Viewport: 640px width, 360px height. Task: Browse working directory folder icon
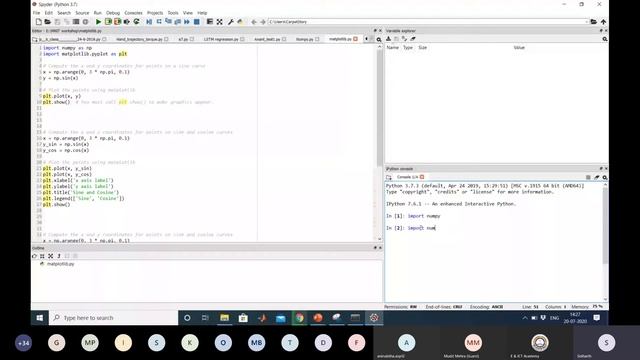pyautogui.click(x=593, y=22)
